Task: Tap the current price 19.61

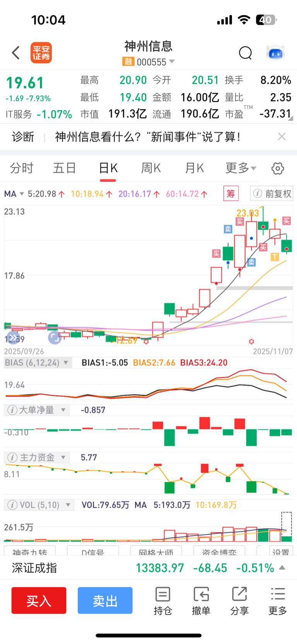Action: [25, 83]
